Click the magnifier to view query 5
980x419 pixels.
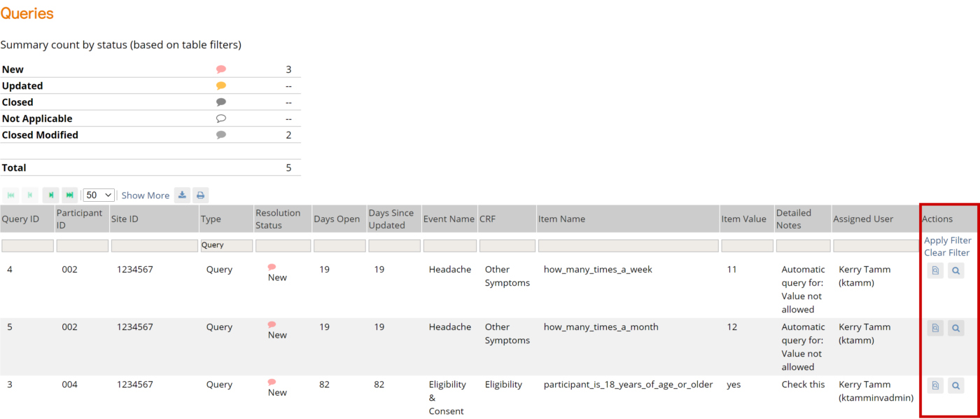tap(955, 327)
